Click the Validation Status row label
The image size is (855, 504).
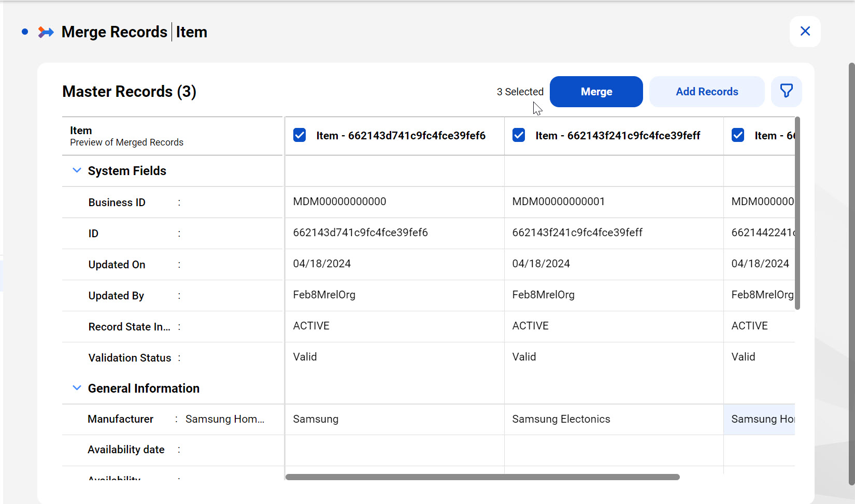[x=130, y=358]
